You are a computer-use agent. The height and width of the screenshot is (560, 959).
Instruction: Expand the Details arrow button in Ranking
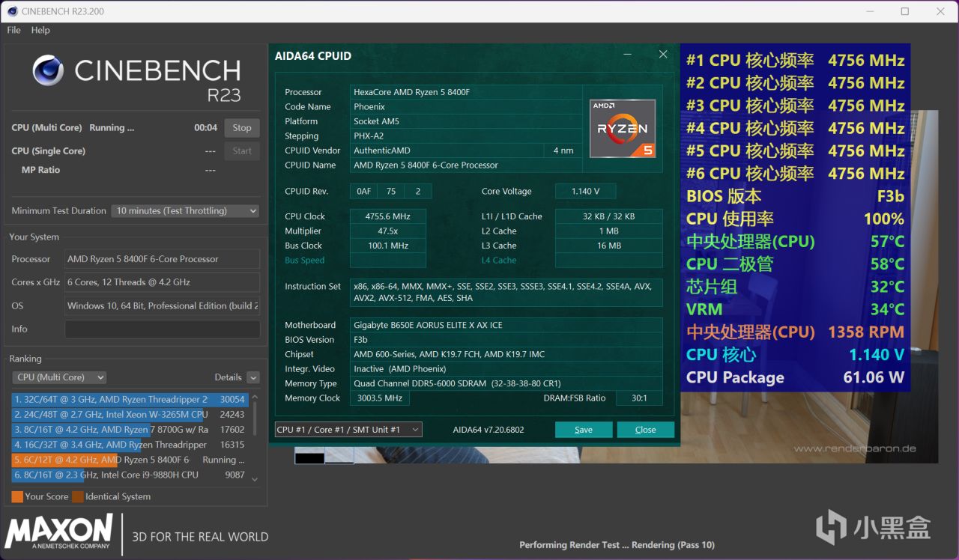[x=253, y=377]
